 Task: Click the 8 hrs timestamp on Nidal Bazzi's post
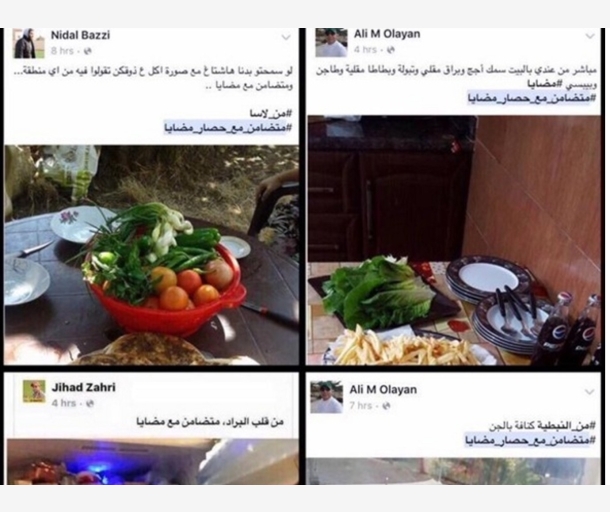pyautogui.click(x=62, y=51)
